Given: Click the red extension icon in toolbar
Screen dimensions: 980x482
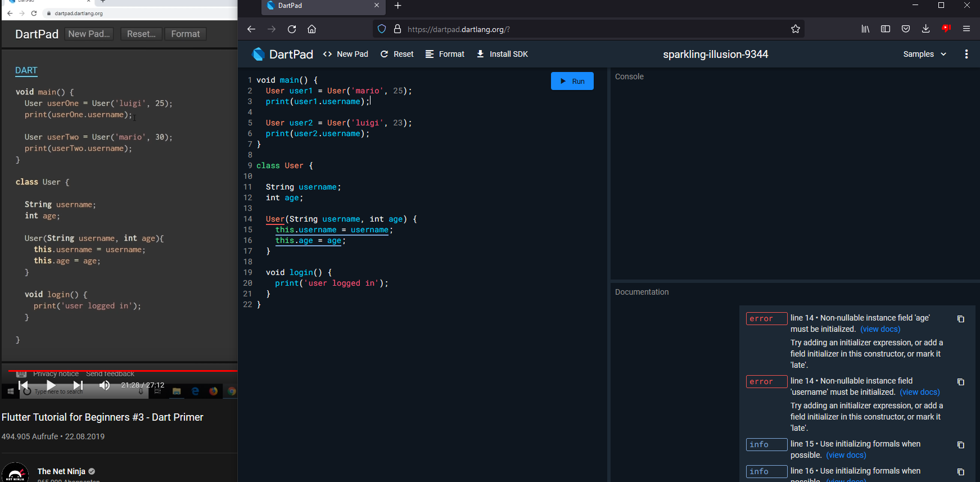Looking at the screenshot, I should coord(946,29).
